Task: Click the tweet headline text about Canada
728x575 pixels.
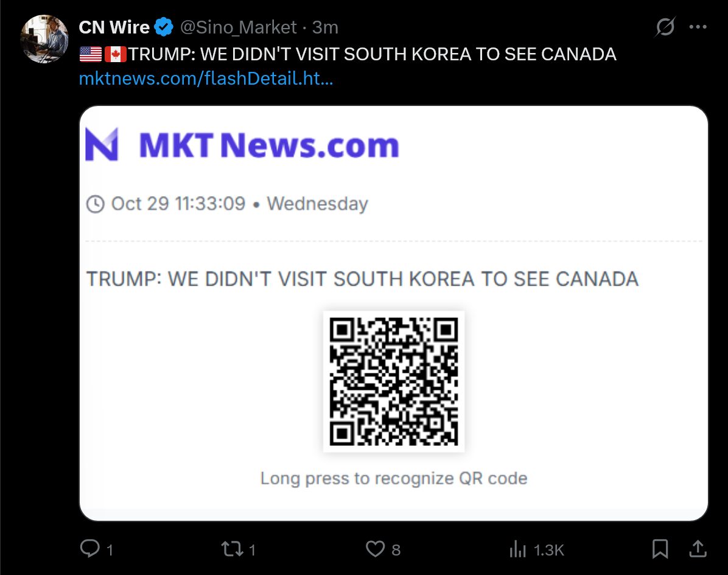Action: tap(373, 54)
